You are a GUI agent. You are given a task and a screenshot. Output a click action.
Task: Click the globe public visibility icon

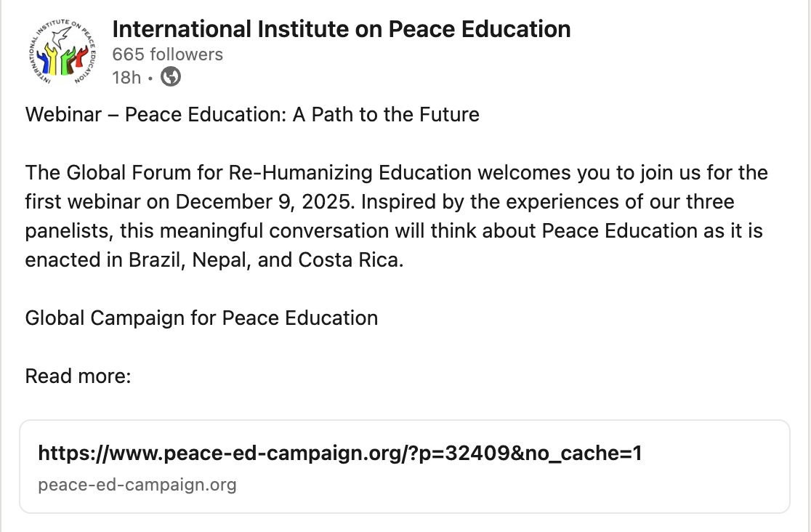pyautogui.click(x=171, y=76)
